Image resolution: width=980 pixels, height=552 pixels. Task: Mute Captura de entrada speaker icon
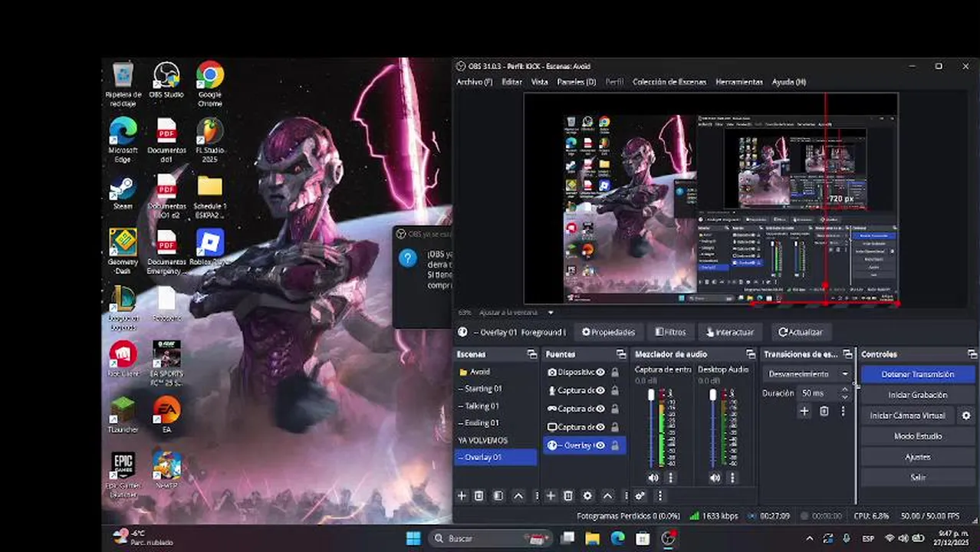[653, 478]
